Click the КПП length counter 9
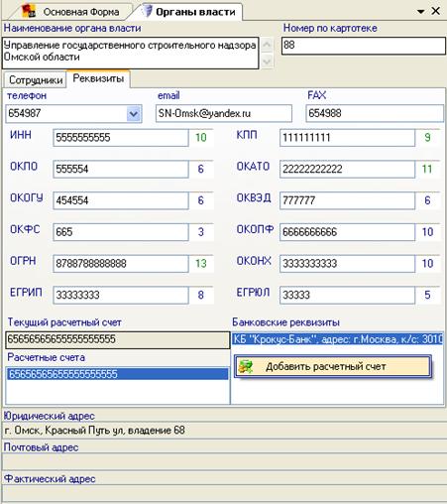The width and height of the screenshot is (447, 504). tap(427, 138)
